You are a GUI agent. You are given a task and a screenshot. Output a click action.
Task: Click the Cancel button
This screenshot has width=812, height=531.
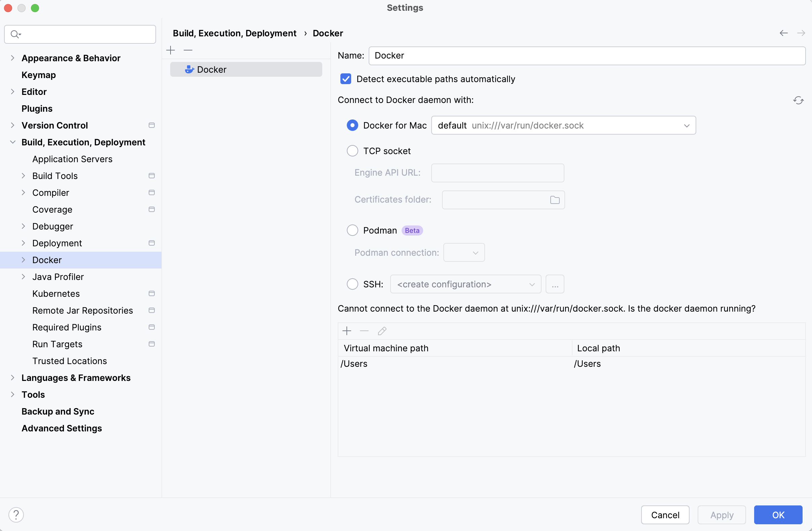[x=665, y=515]
